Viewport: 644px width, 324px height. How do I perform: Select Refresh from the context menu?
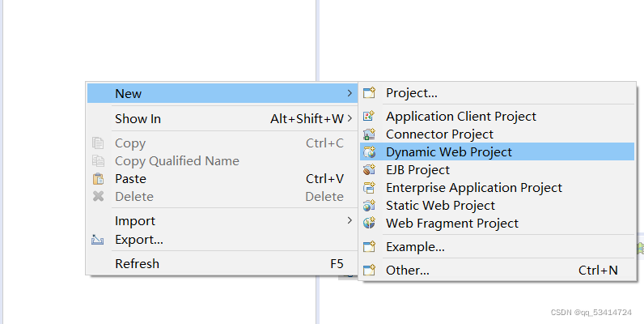click(x=222, y=263)
